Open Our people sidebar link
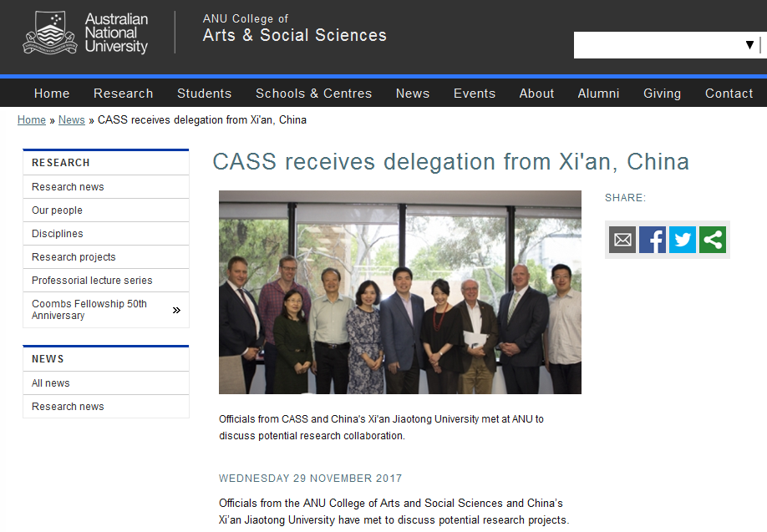This screenshot has width=767, height=532. pyautogui.click(x=57, y=210)
